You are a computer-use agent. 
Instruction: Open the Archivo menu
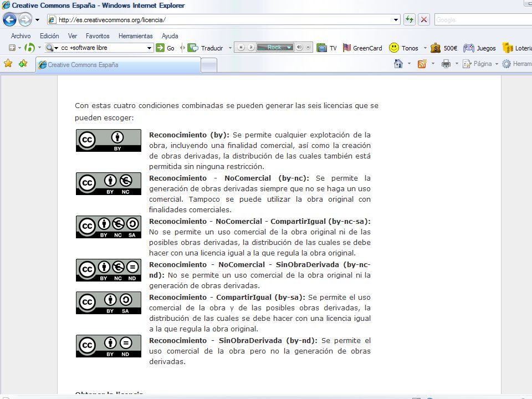pos(21,35)
